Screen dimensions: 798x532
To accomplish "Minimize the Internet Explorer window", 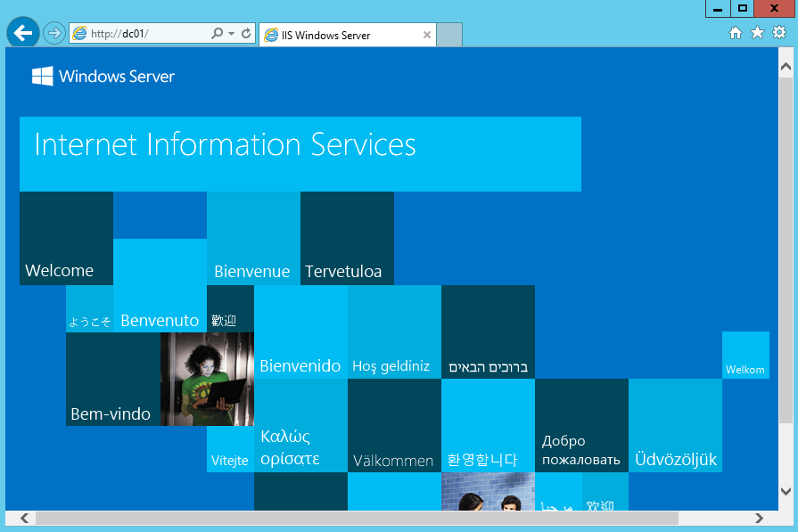I will (x=718, y=9).
